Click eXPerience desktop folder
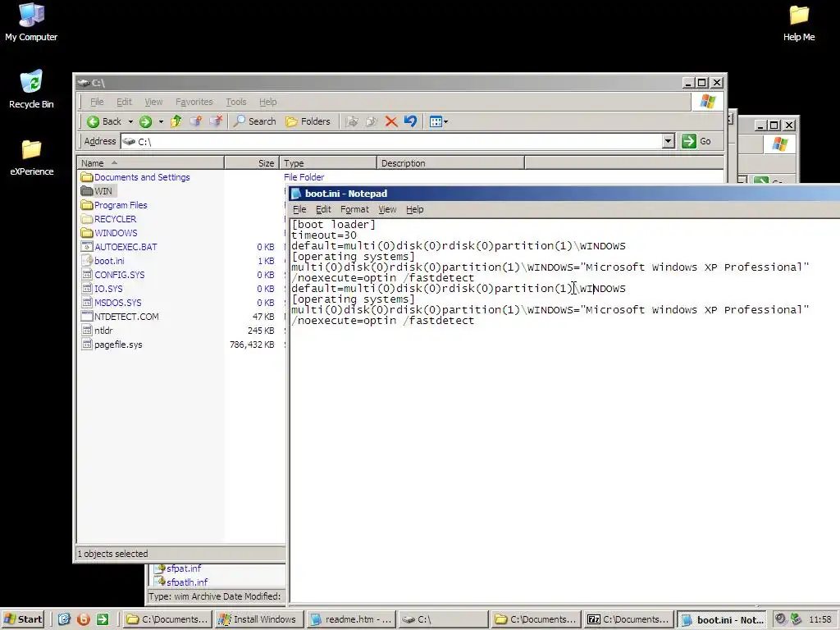The width and height of the screenshot is (840, 630). [x=32, y=157]
